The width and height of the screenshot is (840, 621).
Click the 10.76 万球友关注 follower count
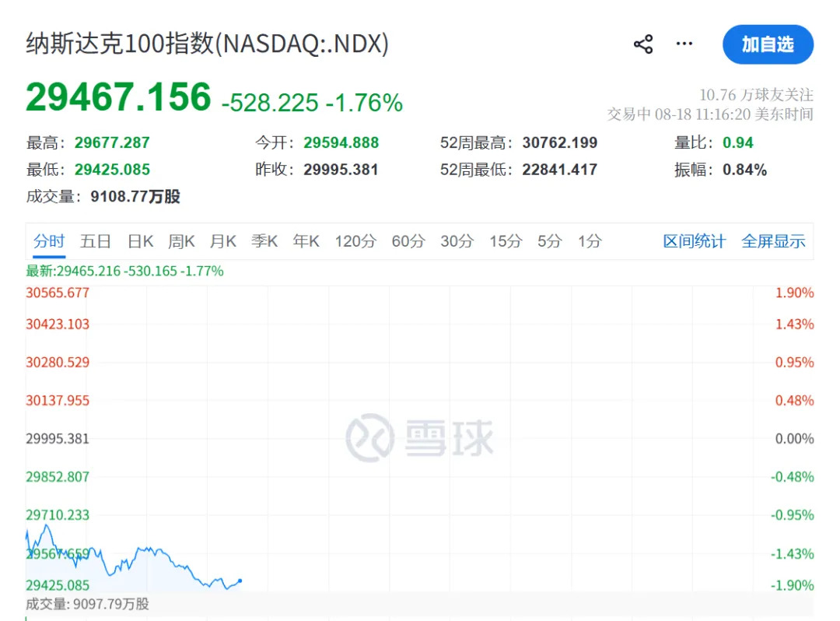pyautogui.click(x=756, y=95)
